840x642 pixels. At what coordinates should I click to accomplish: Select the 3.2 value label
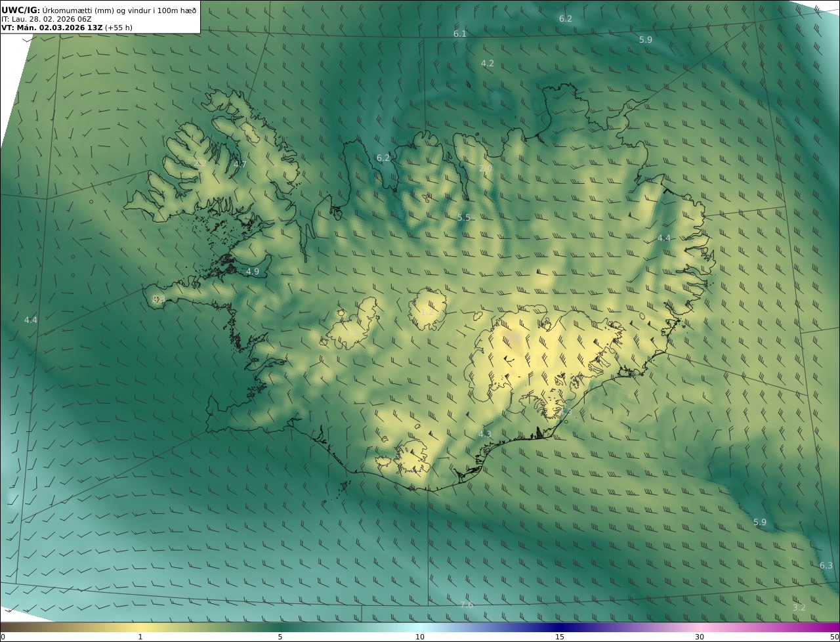click(799, 608)
